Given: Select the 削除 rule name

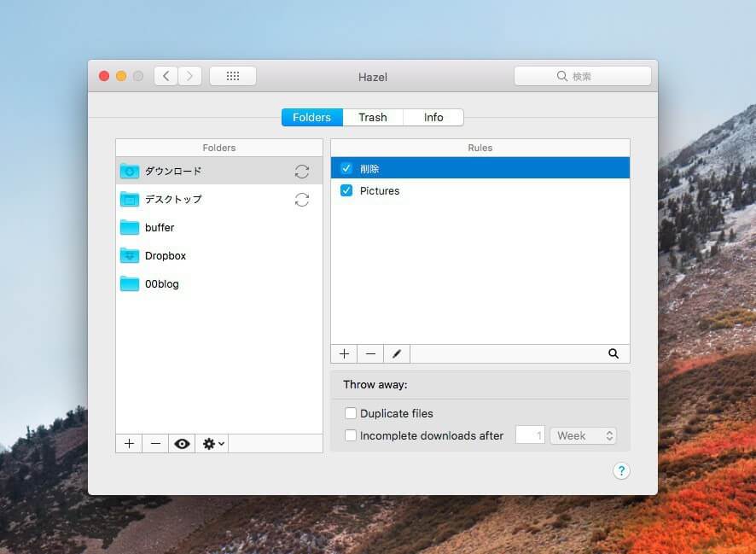Looking at the screenshot, I should point(369,169).
